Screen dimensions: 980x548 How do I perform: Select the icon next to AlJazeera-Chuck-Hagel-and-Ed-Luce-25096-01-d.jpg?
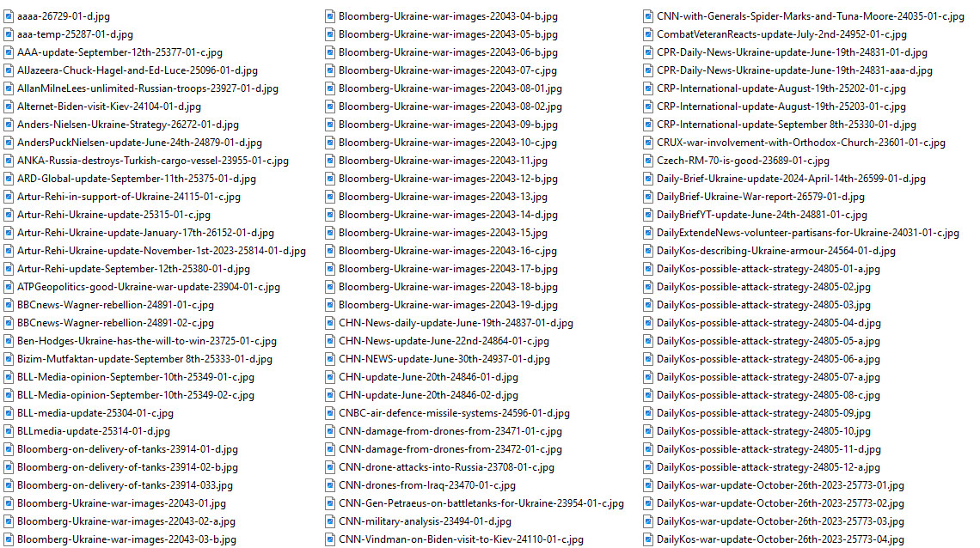(9, 70)
